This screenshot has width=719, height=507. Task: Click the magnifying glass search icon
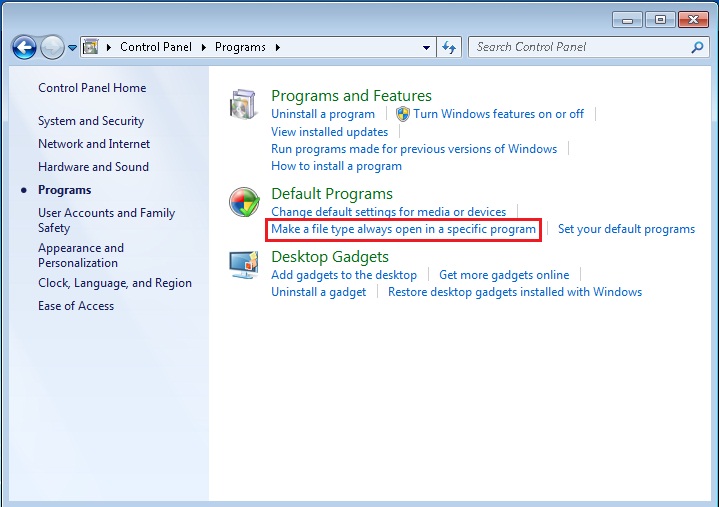click(x=697, y=47)
